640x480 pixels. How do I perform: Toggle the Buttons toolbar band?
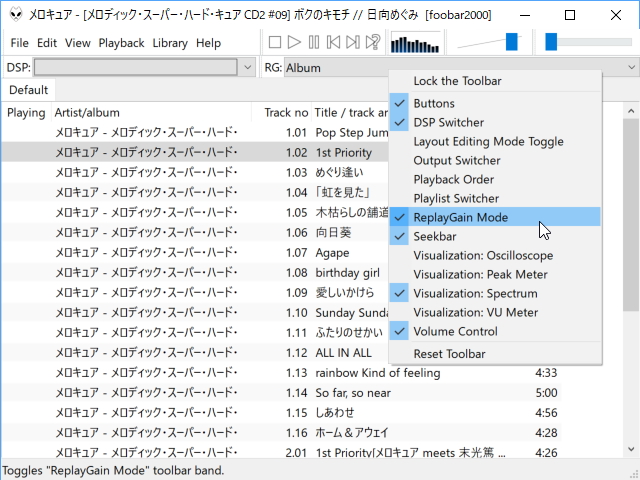coord(495,103)
